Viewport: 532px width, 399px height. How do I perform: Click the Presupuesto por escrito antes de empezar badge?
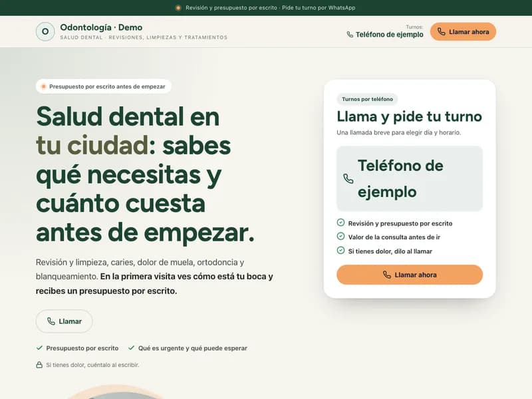coord(104,86)
